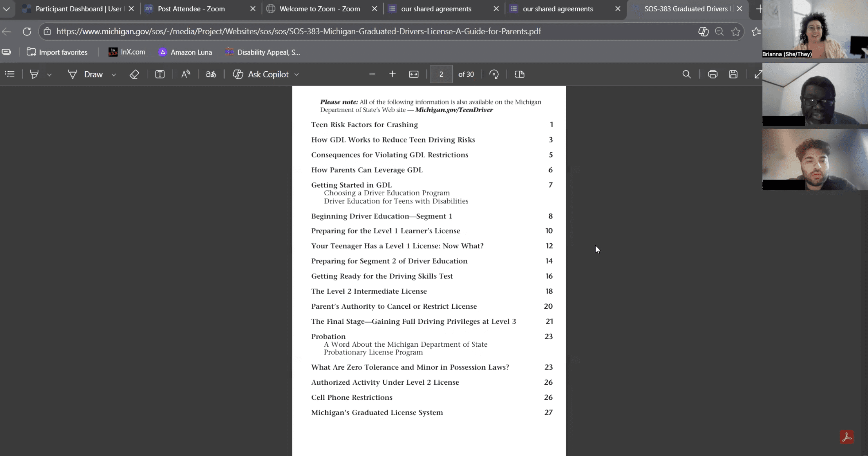Open the PDF table of contents sidebar

click(x=10, y=74)
